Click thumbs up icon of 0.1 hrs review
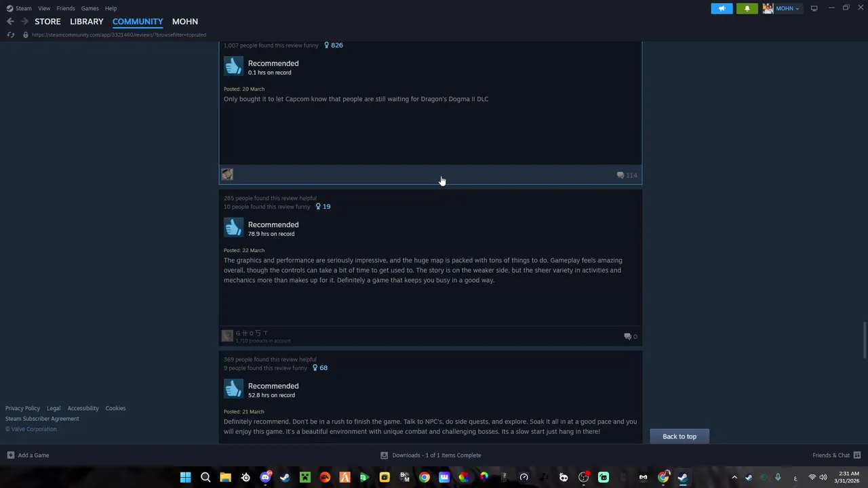Screen dimensions: 868x488 (x=233, y=66)
